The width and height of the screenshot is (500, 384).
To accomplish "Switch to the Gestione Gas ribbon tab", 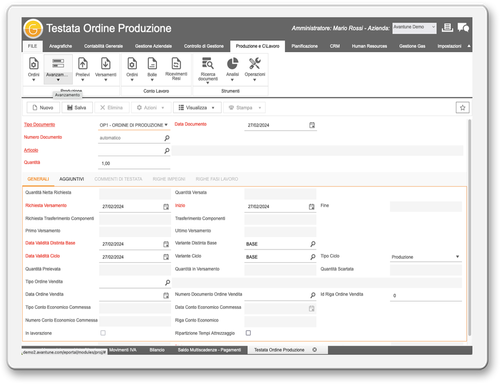I will (412, 46).
